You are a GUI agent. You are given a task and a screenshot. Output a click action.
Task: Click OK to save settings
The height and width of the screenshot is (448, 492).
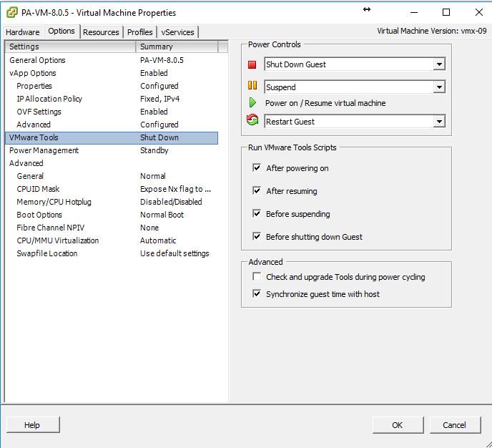[x=398, y=425]
